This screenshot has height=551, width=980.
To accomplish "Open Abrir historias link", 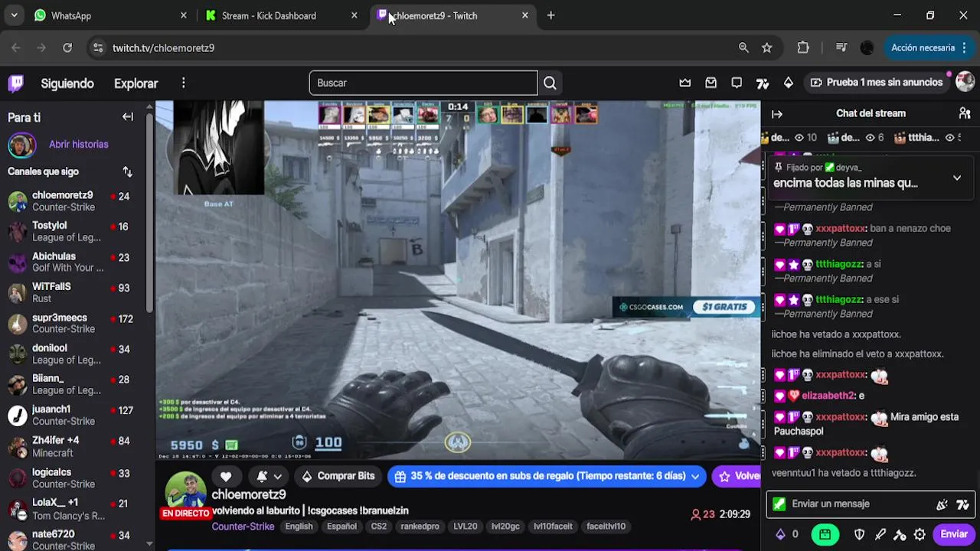I will click(x=78, y=144).
